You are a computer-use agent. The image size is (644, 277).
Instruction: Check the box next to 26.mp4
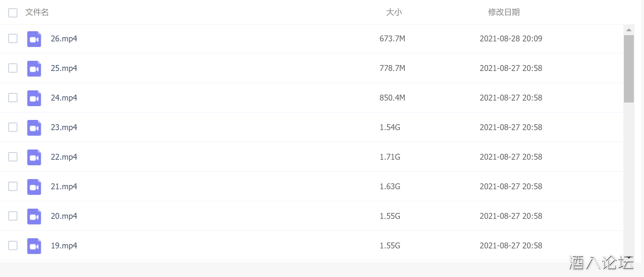(13, 38)
